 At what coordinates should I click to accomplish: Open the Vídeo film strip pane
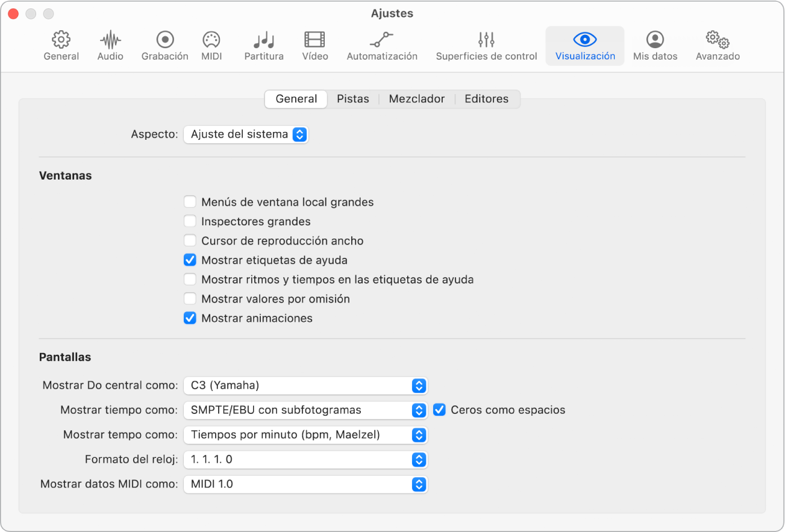pyautogui.click(x=314, y=46)
